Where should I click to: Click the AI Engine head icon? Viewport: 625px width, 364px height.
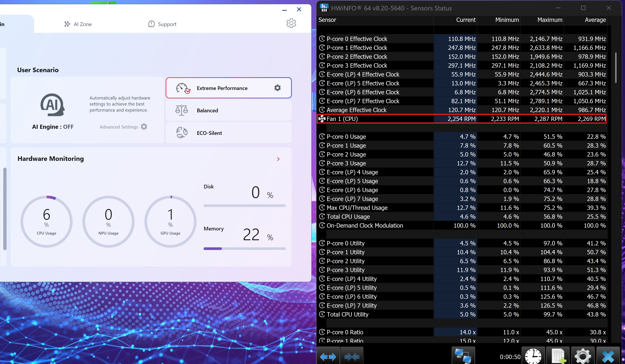52,105
